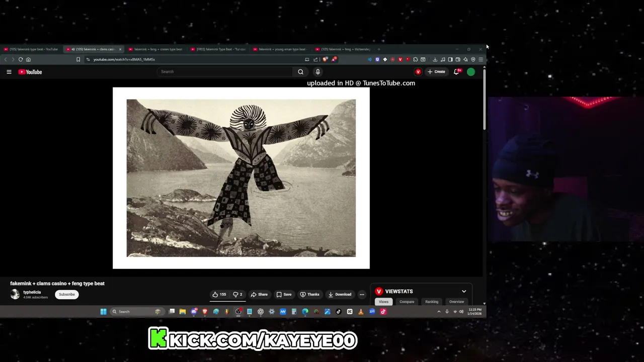The width and height of the screenshot is (644, 362).
Task: Activate voice search microphone
Action: [317, 72]
